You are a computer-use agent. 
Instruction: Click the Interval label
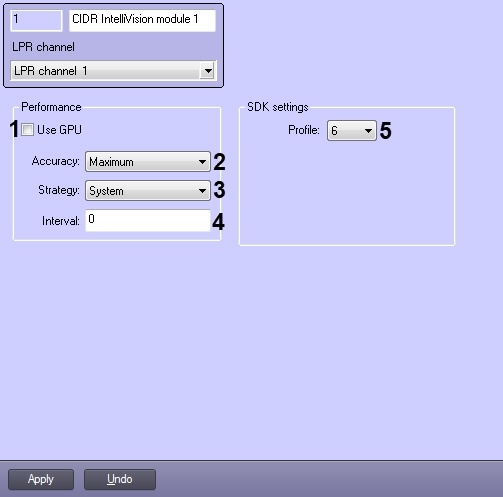click(61, 221)
